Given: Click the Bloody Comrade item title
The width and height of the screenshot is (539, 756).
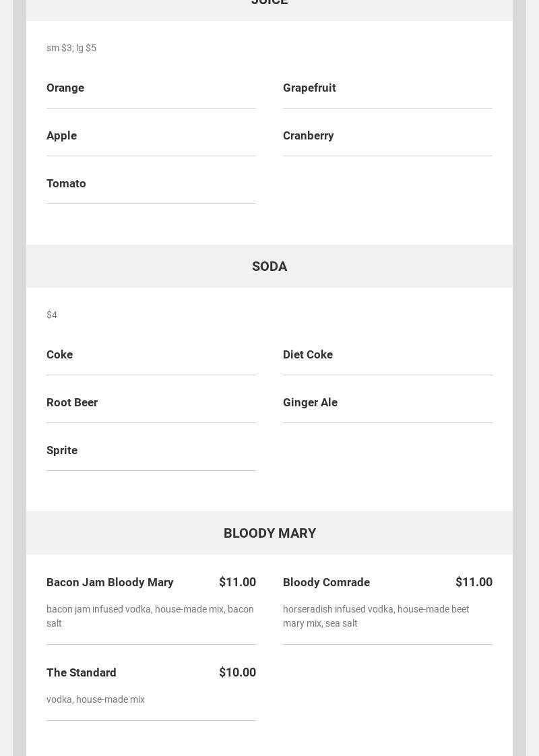Looking at the screenshot, I should click(x=326, y=582).
